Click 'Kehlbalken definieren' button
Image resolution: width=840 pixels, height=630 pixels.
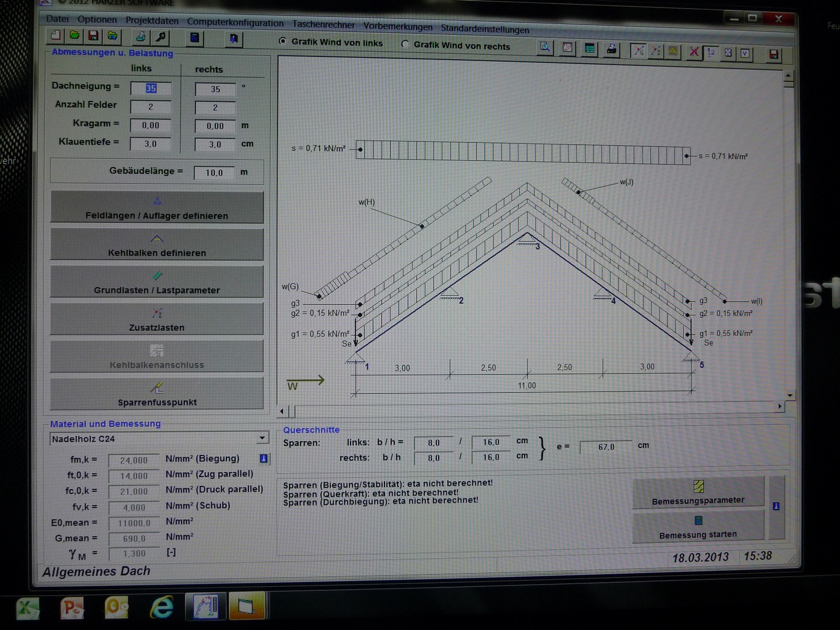click(157, 244)
